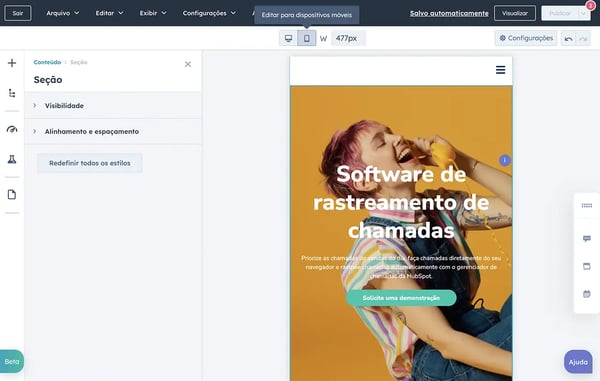The width and height of the screenshot is (600, 381).
Task: Click Redefinir todos os estilos button
Action: pos(90,163)
